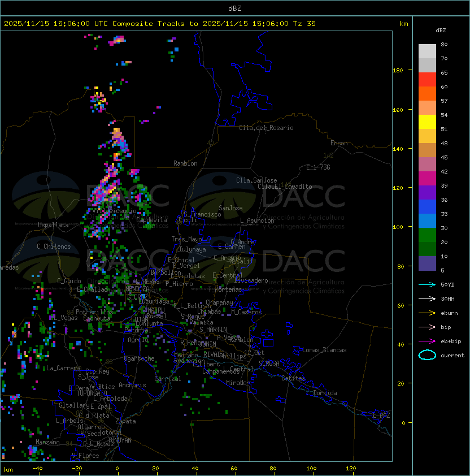Click the TUPUNGATO map label
The width and height of the screenshot is (470, 476).
click(x=92, y=393)
